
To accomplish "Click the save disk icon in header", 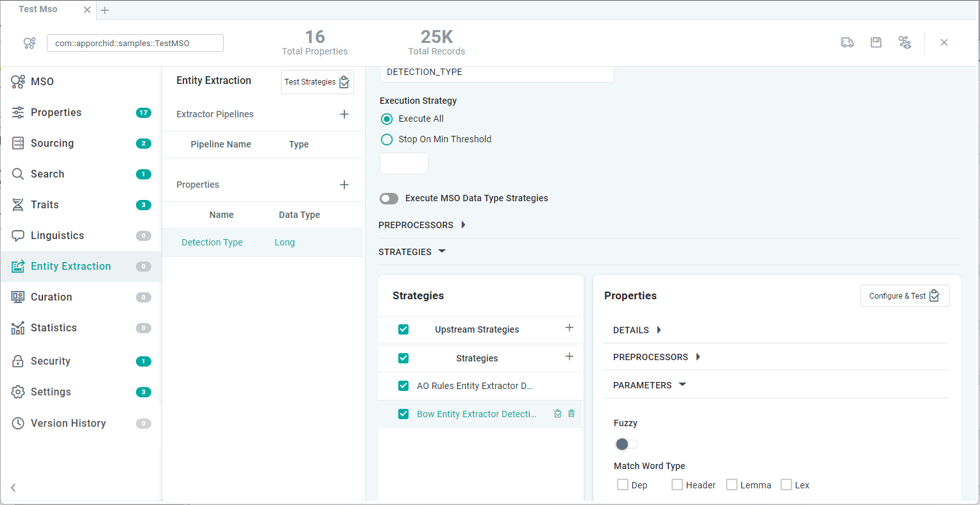I will point(875,42).
